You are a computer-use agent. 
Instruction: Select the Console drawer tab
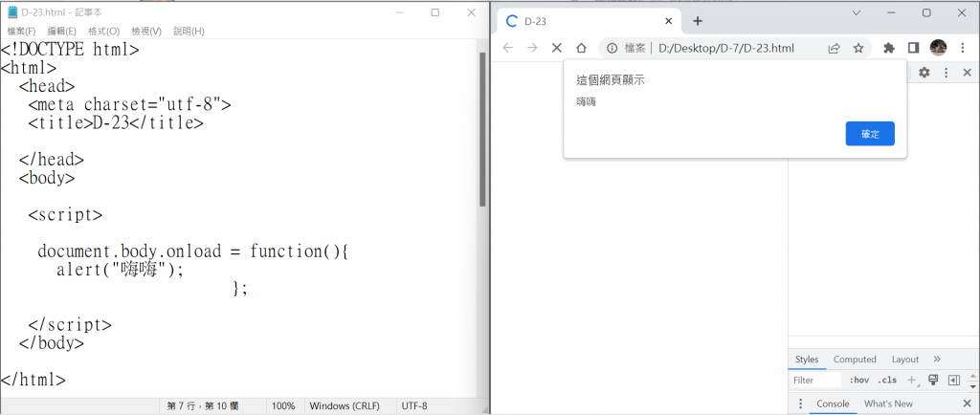(834, 404)
